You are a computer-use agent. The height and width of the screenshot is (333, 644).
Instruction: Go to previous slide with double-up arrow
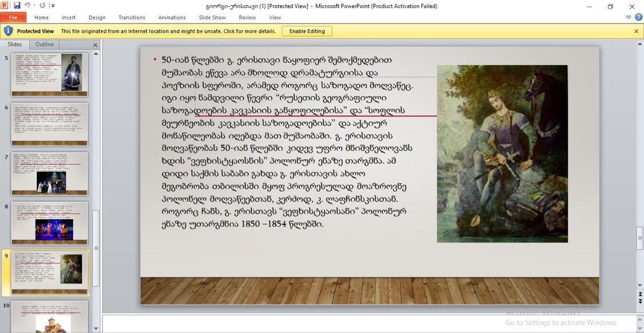pyautogui.click(x=640, y=294)
